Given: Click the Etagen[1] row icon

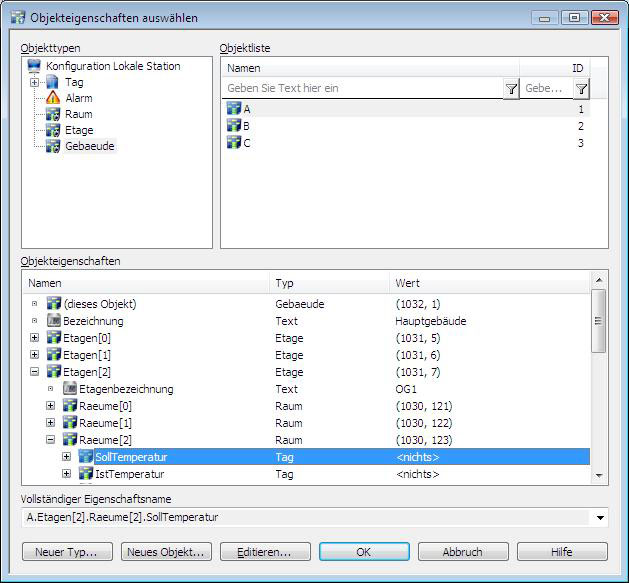Looking at the screenshot, I should pyautogui.click(x=54, y=355).
